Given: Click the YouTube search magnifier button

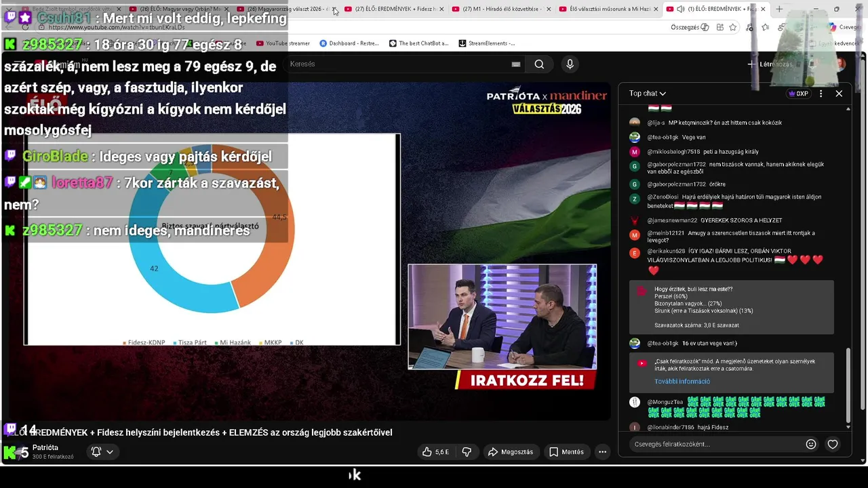Looking at the screenshot, I should click(x=539, y=64).
